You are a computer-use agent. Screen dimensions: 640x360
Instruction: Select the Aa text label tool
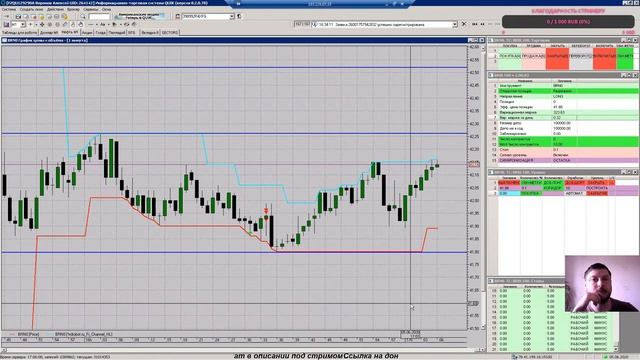click(102, 24)
